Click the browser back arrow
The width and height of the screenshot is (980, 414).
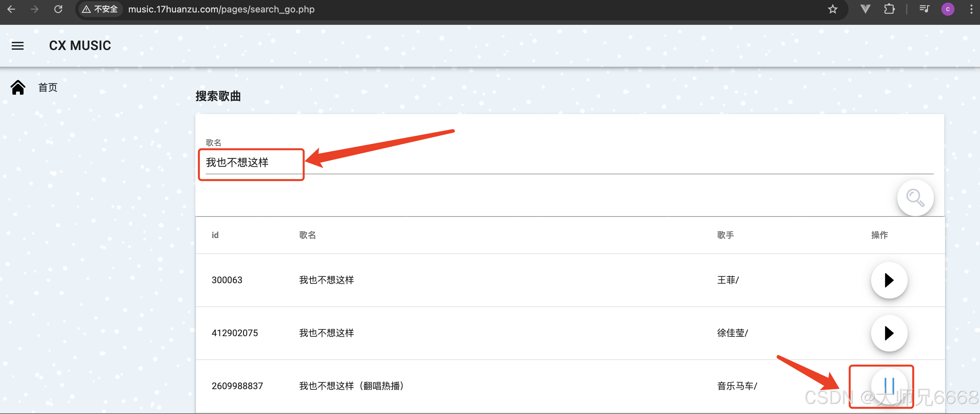(x=11, y=9)
